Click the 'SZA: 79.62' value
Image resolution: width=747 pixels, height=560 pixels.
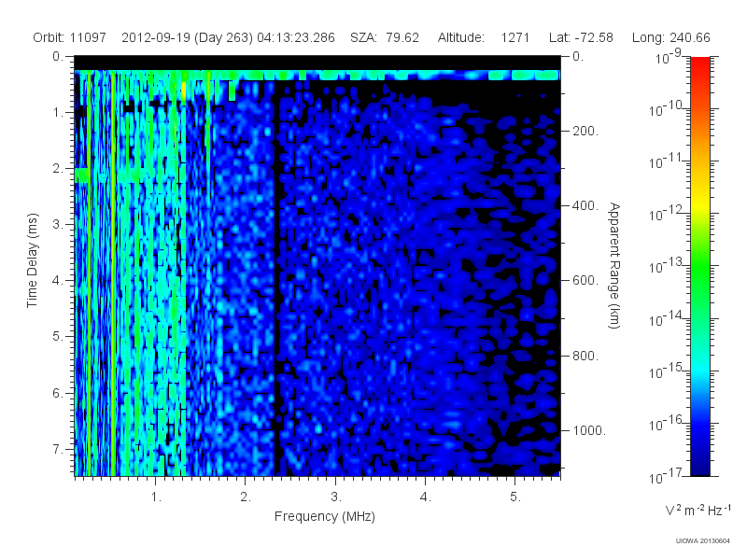pos(385,37)
